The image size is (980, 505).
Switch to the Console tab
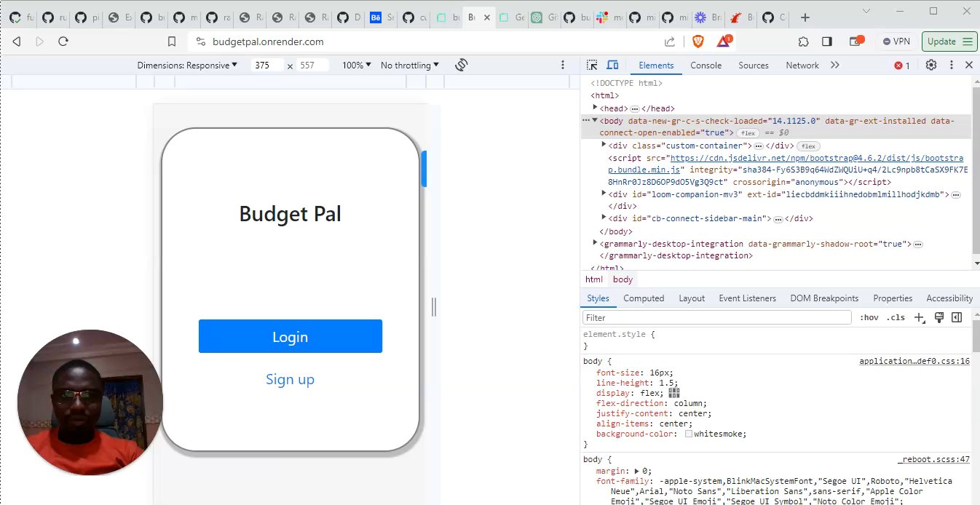706,65
